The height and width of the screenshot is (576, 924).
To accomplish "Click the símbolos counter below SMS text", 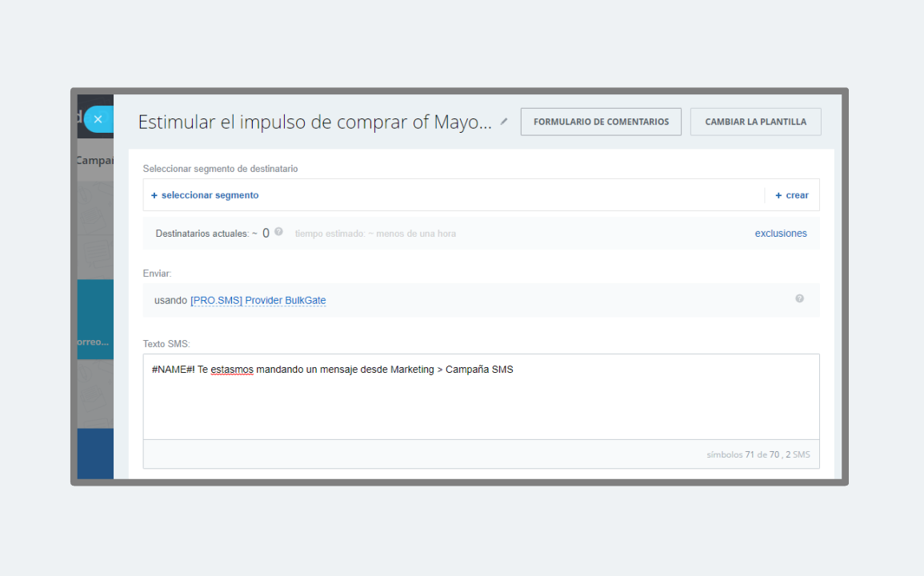I will [758, 454].
